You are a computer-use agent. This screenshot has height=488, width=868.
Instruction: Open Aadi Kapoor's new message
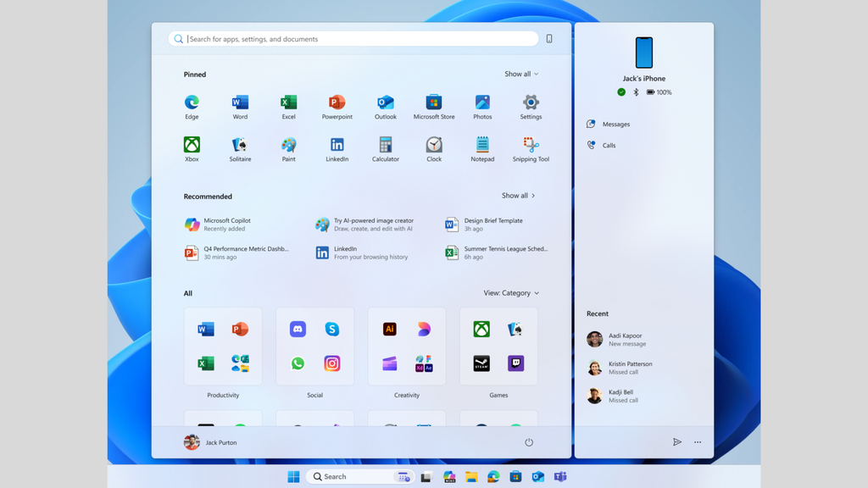(625, 339)
